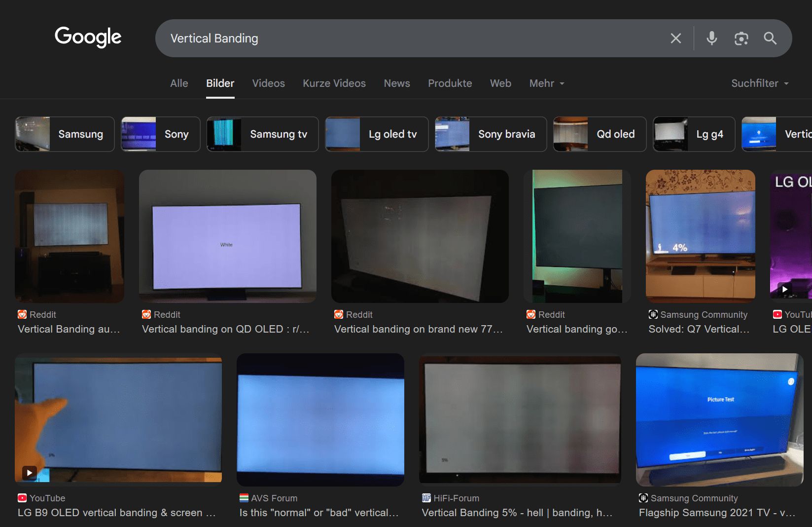Screen dimensions: 812x527
Task: Start voice search with the microphone icon
Action: 711,38
